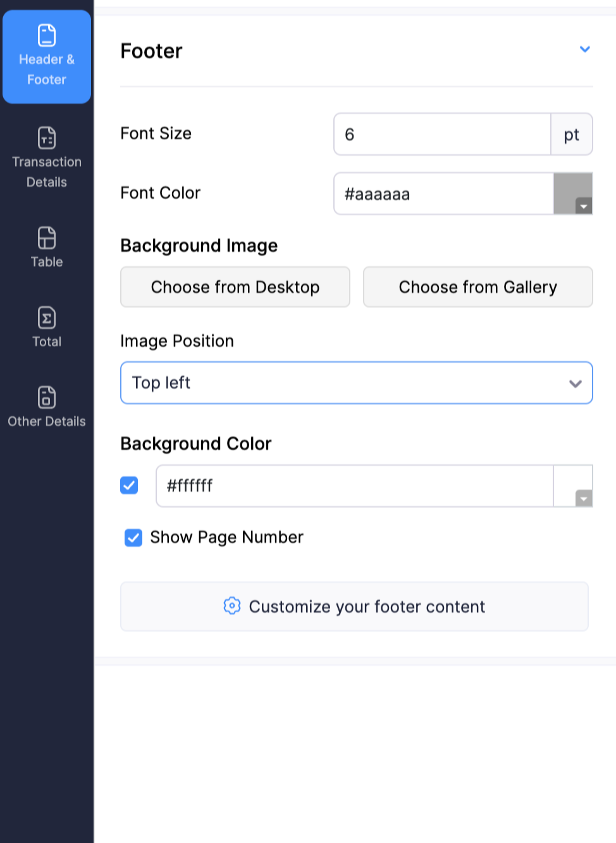
Task: Disable the Background Color checkbox
Action: point(129,485)
